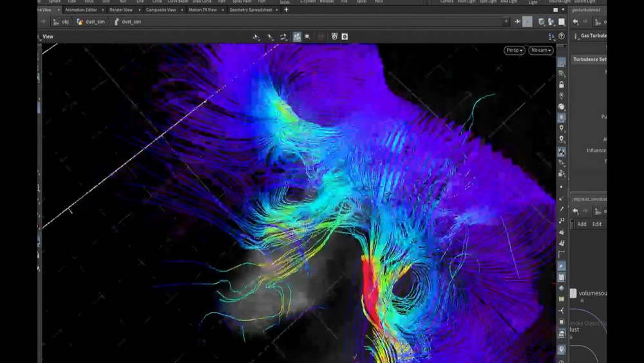This screenshot has width=644, height=363.
Task: Click obj in the path bar
Action: point(65,22)
